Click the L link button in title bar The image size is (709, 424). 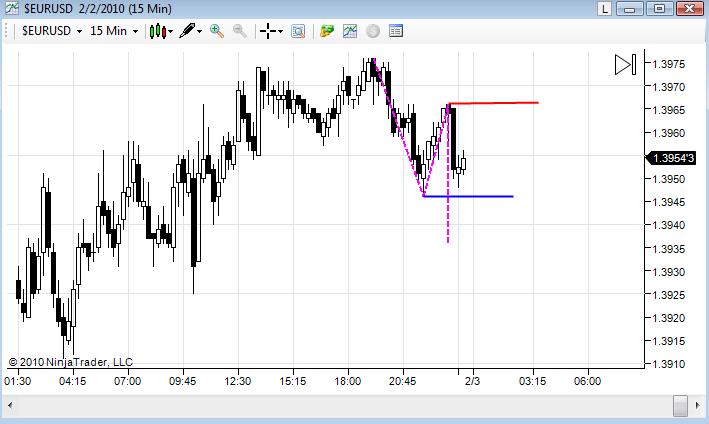[x=604, y=8]
